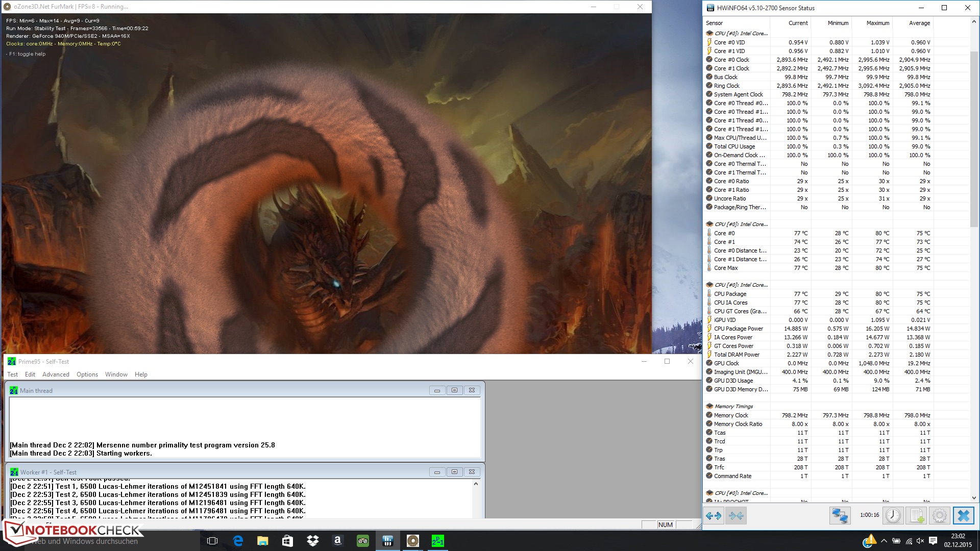The image size is (980, 551).
Task: Click the Minimum column header
Action: (831, 23)
